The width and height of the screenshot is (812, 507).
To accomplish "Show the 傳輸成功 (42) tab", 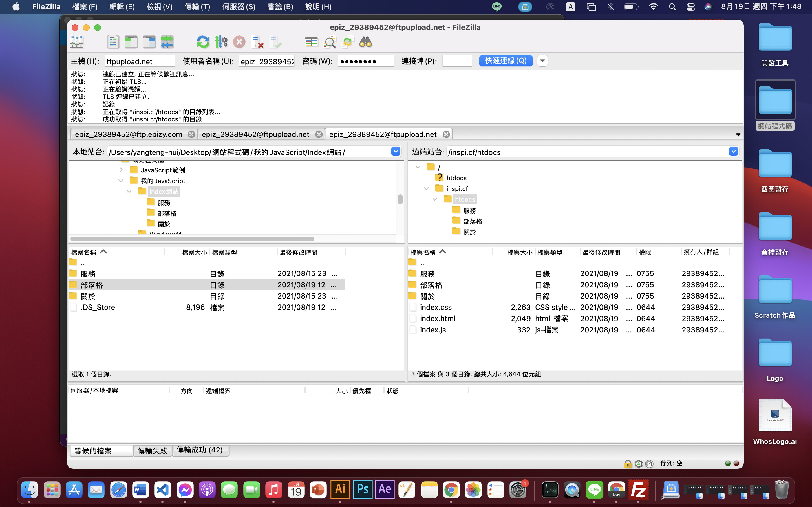I will pos(200,450).
